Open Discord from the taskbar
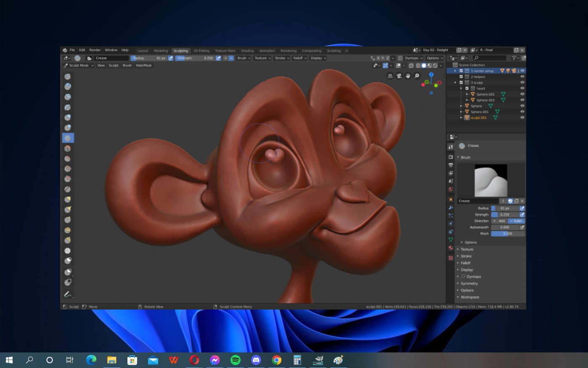588x368 pixels. (x=256, y=360)
